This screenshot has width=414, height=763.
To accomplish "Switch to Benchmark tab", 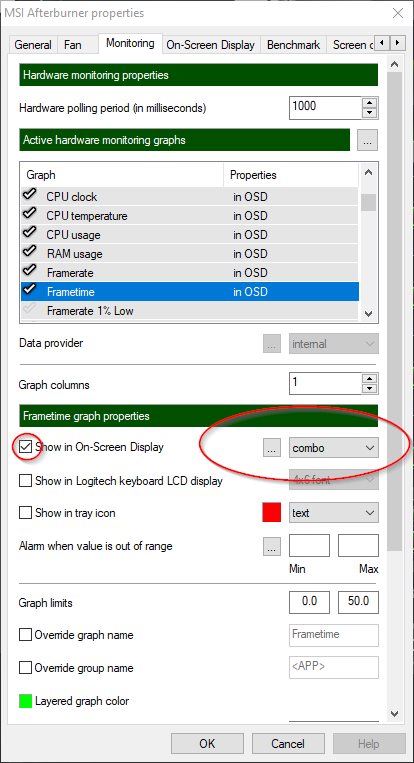I will tap(293, 45).
